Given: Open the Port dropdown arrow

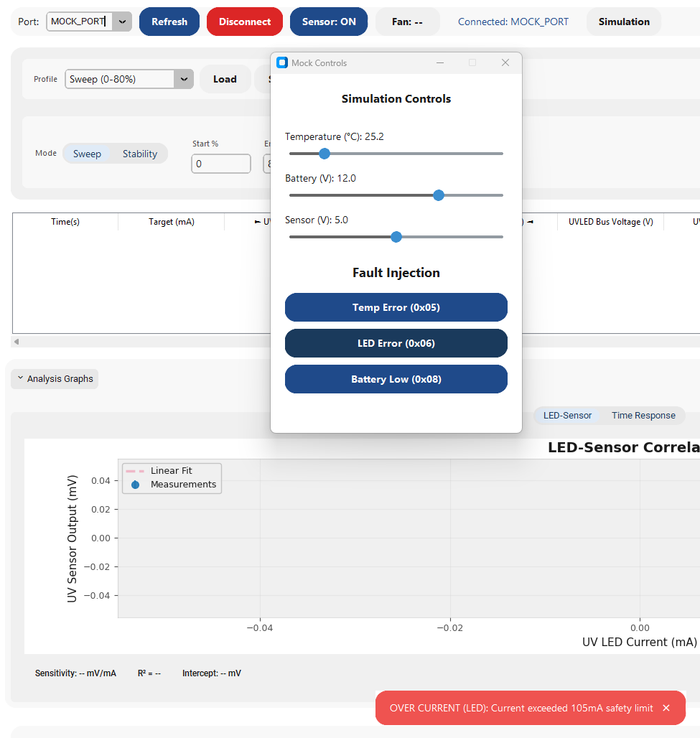Looking at the screenshot, I should click(122, 22).
